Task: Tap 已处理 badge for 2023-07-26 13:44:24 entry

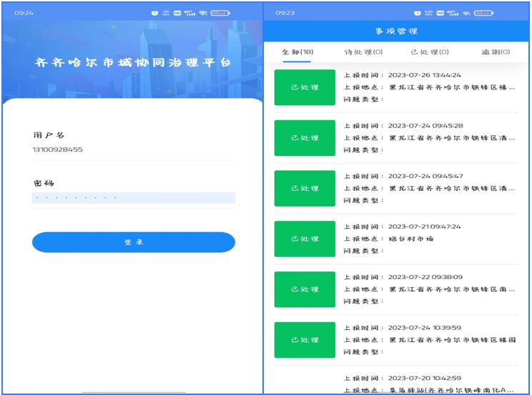Action: pyautogui.click(x=305, y=87)
